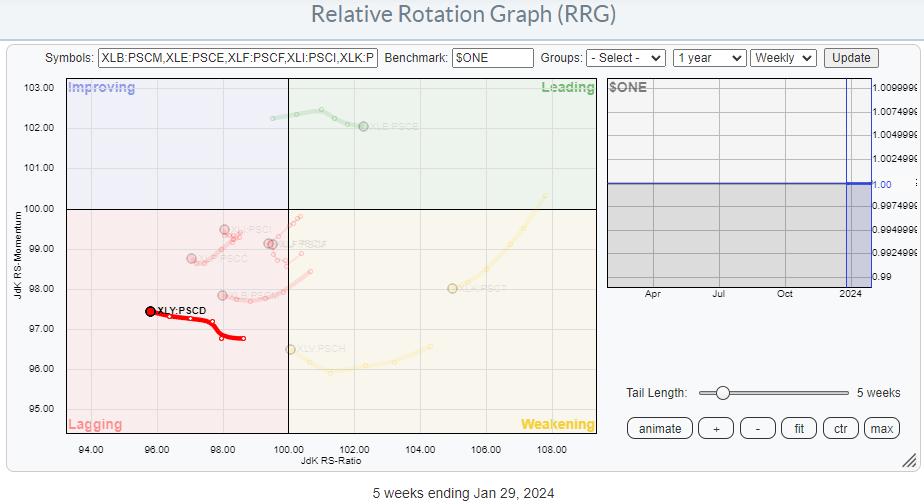Open the Weekly period dropdown
The height and width of the screenshot is (504, 924).
pyautogui.click(x=783, y=58)
